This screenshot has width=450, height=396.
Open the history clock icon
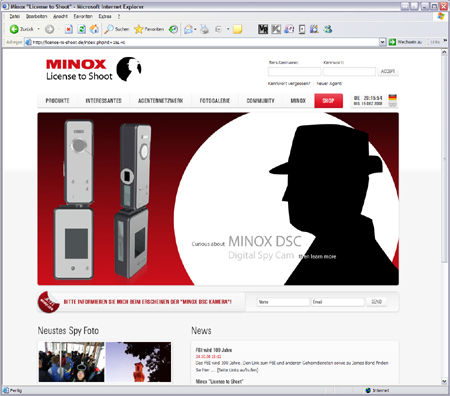click(x=173, y=29)
